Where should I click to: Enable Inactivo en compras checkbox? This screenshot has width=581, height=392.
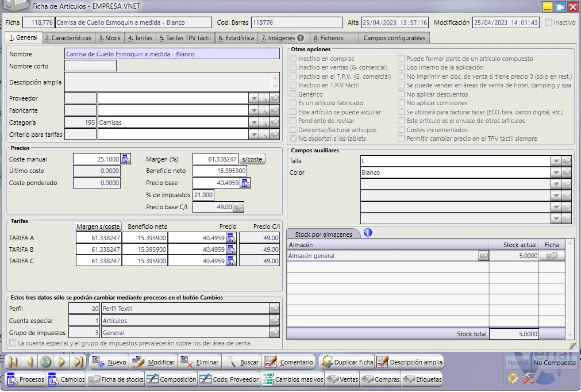[293, 59]
